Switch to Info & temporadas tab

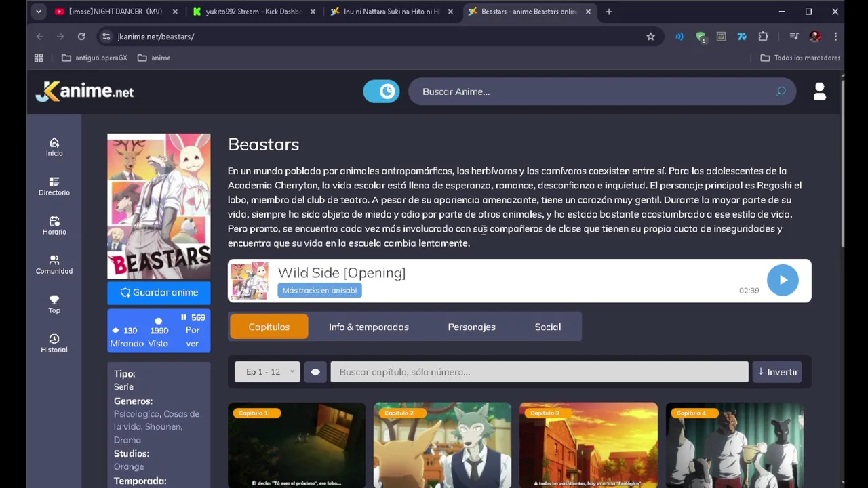tap(368, 327)
